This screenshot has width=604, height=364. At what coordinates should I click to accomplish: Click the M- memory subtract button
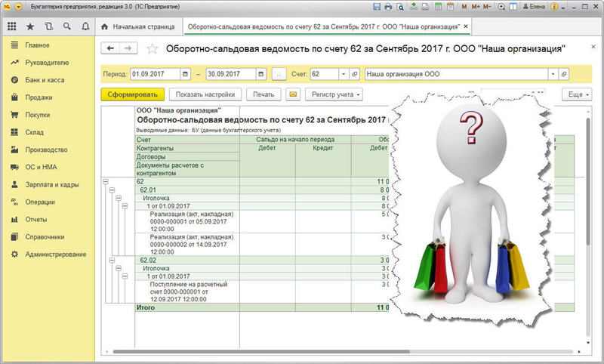pos(486,7)
